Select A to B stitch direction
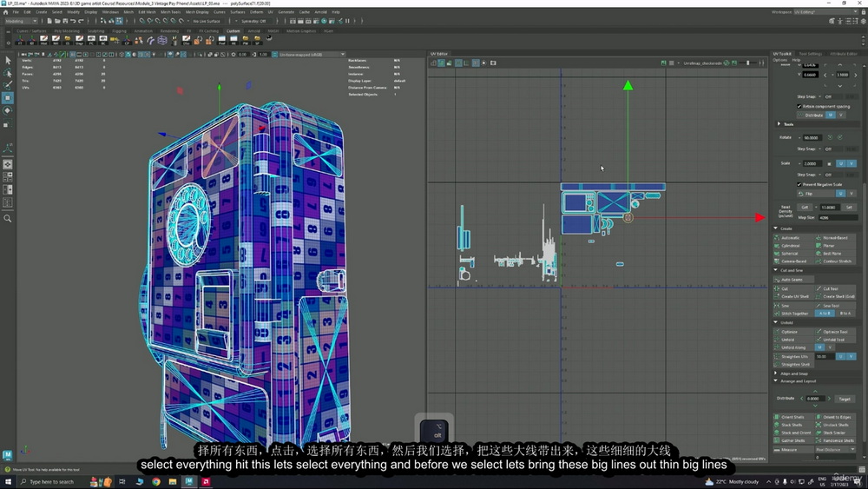This screenshot has width=868, height=489. (x=825, y=314)
